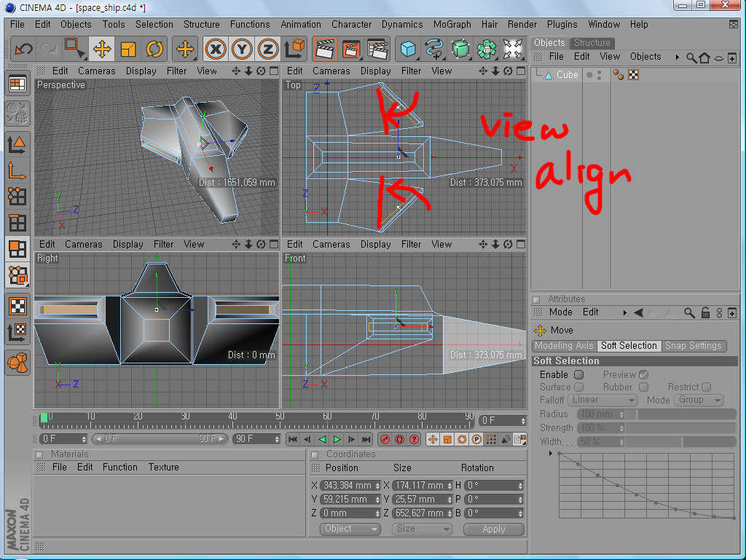This screenshot has height=560, width=746.
Task: Toggle X axis lock icon
Action: click(x=216, y=50)
